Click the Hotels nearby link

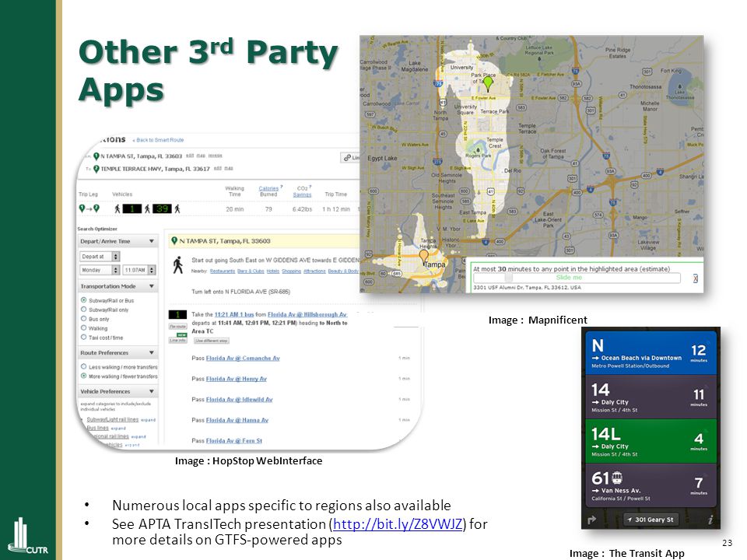[x=273, y=271]
